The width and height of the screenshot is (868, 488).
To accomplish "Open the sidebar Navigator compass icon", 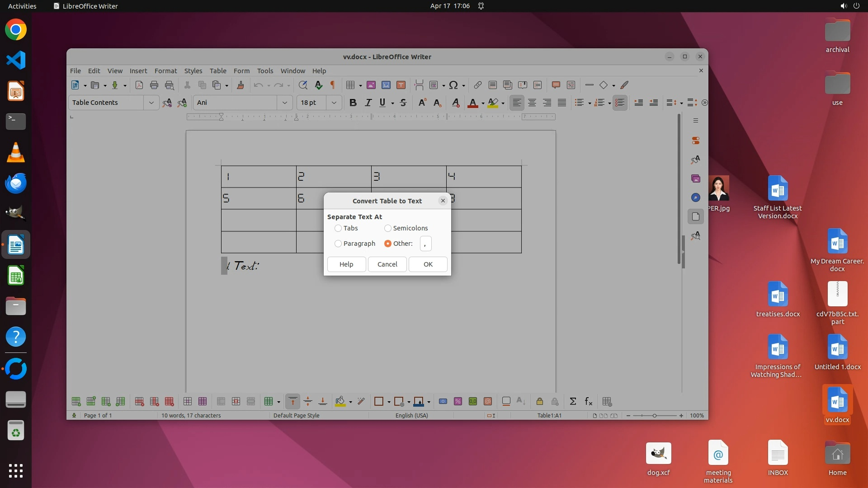I will coord(696,198).
